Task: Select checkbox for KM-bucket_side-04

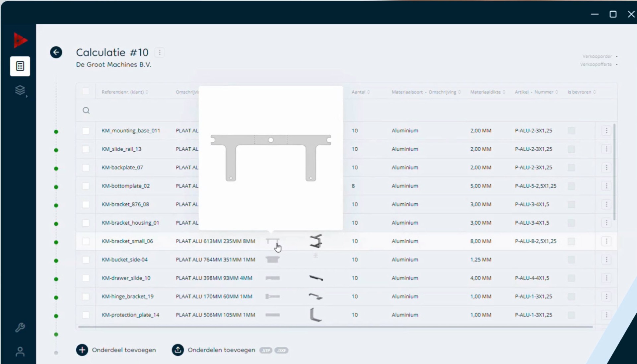Action: coord(86,260)
